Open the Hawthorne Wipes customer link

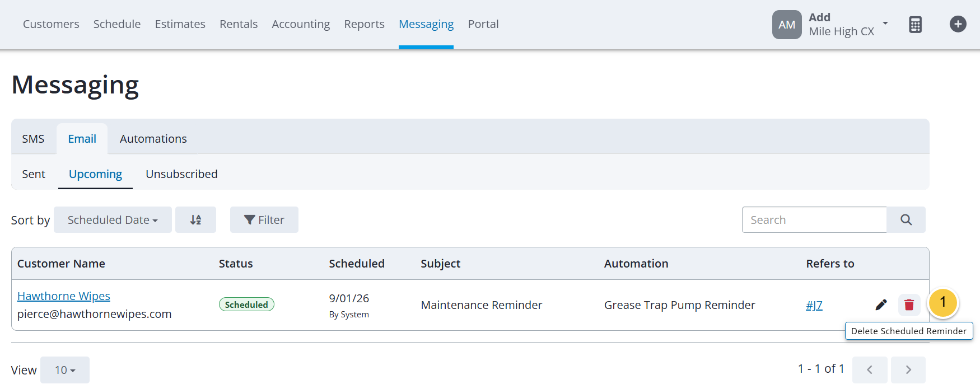[x=64, y=296]
